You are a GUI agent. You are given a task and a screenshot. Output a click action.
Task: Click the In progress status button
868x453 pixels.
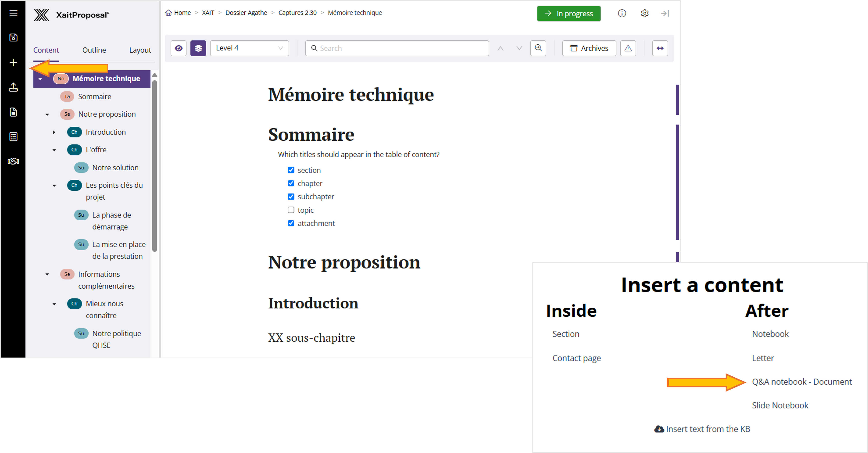click(568, 13)
